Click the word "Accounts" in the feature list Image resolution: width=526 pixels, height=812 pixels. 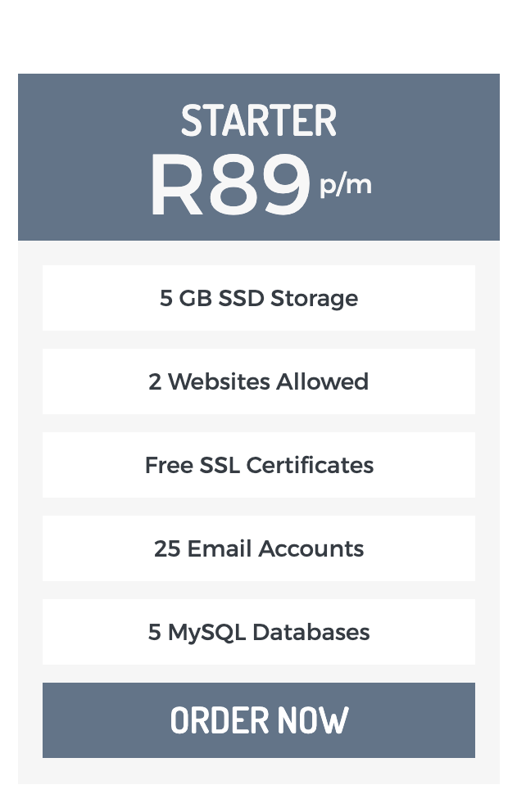click(311, 548)
